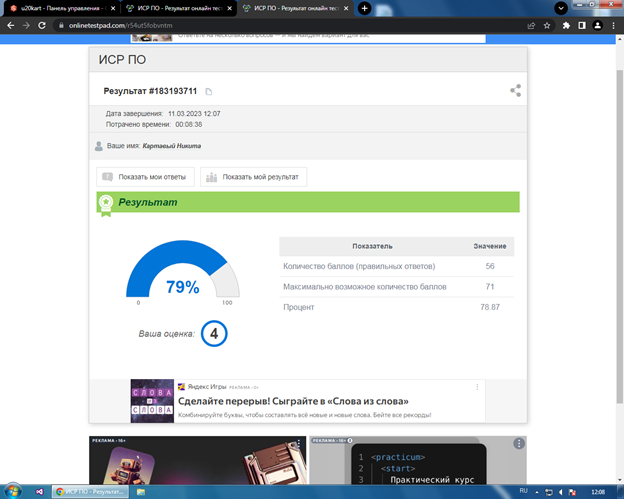Open a new browser tab
The image size is (627, 503).
[364, 8]
